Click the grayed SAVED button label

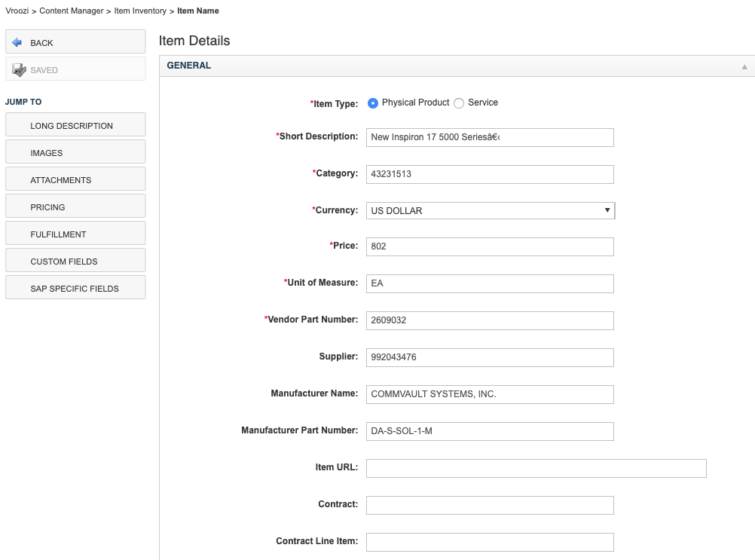click(x=44, y=70)
